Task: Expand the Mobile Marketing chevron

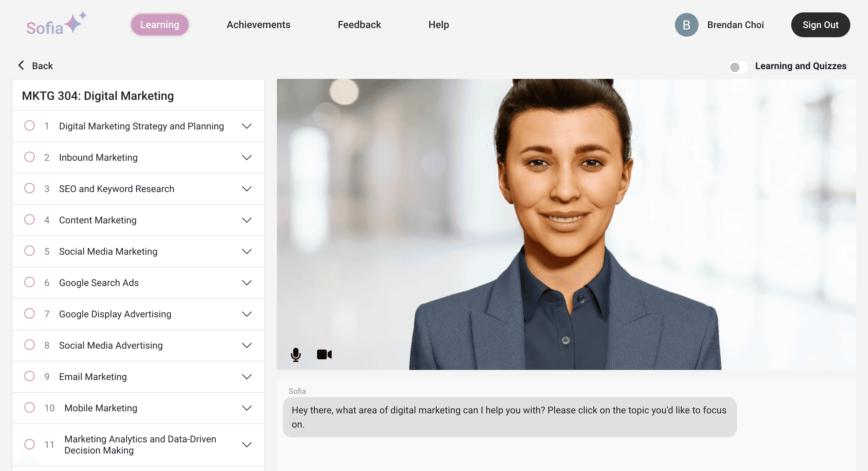Action: coord(247,408)
